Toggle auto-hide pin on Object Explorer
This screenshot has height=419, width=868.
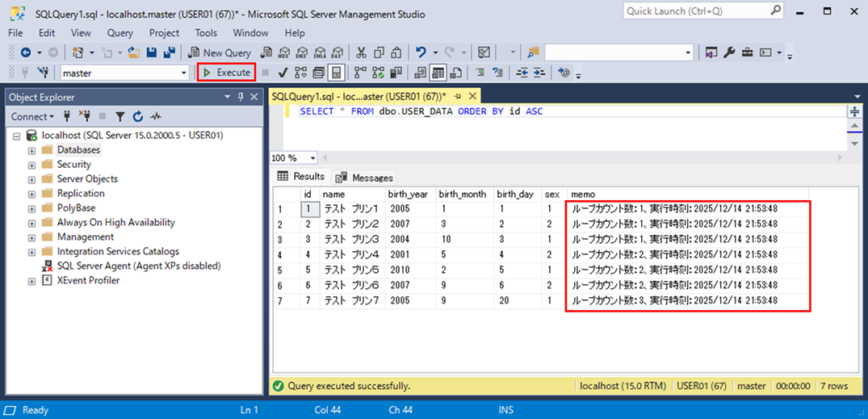241,97
